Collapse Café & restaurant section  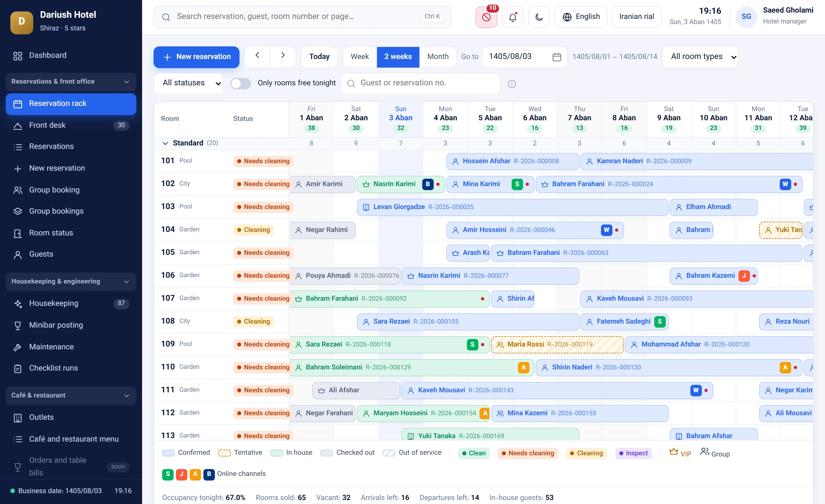point(71,395)
